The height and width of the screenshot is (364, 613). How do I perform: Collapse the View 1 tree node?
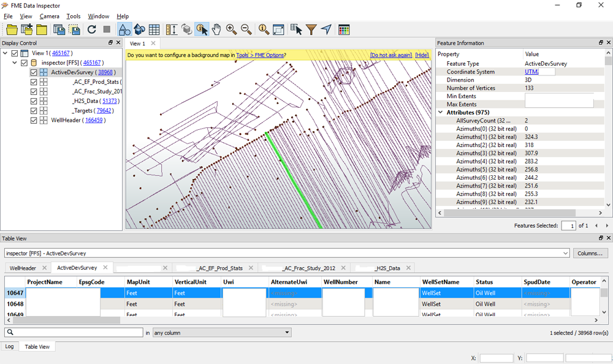5,53
